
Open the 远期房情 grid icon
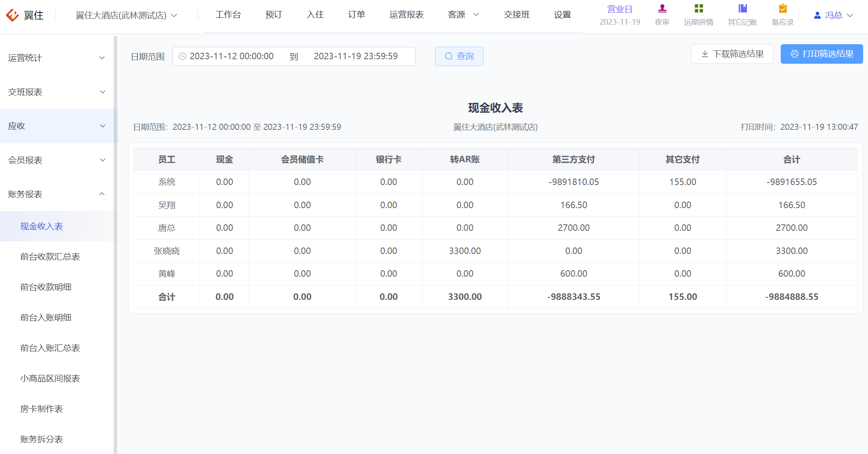[x=699, y=9]
